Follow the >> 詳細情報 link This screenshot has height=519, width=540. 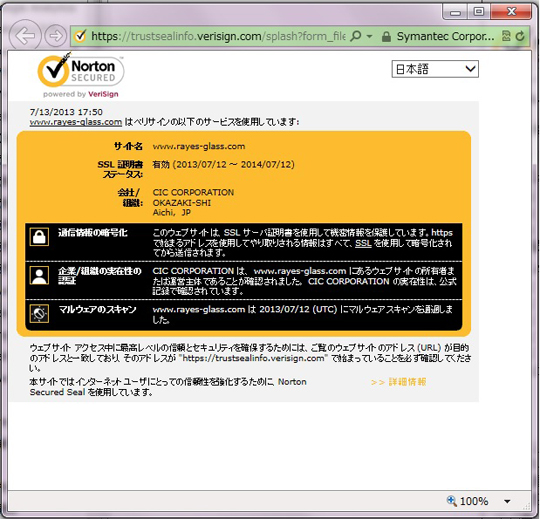(398, 382)
